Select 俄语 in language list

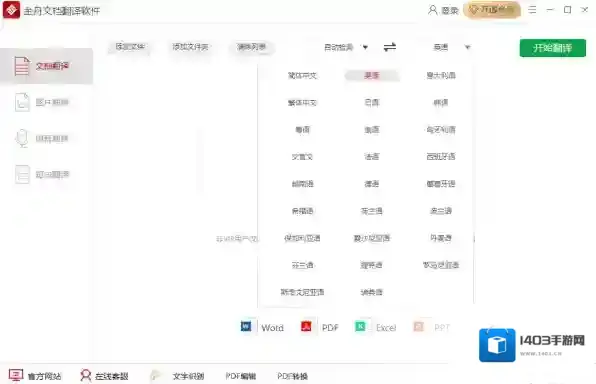372,130
